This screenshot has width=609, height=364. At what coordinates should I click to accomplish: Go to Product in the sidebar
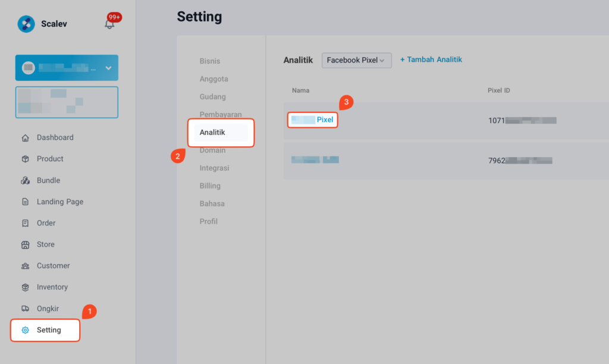pos(50,159)
